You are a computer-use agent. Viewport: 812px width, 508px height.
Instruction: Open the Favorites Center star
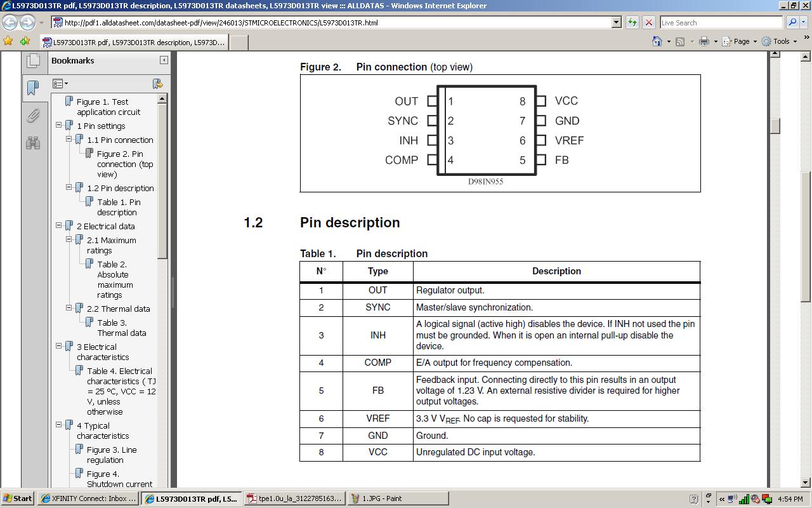point(8,41)
